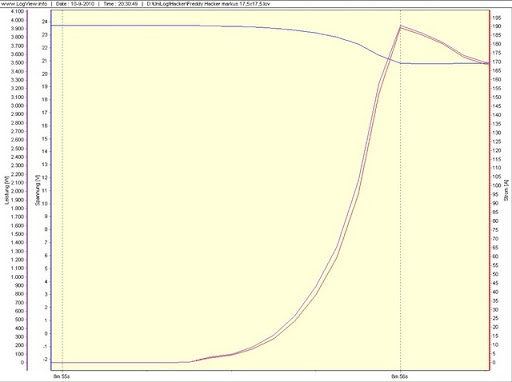Click the 8m 56s time axis label

point(400,377)
